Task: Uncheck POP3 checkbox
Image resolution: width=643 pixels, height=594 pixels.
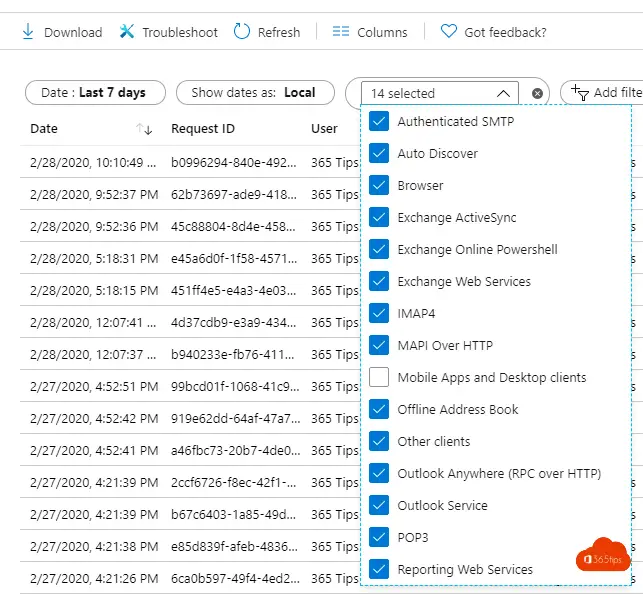Action: click(379, 537)
